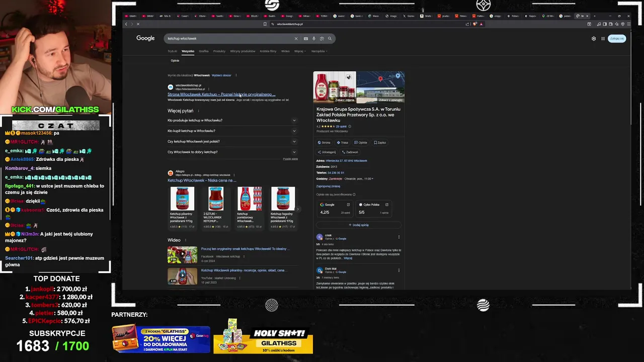644x362 pixels.
Task: Click the Trasa directions button
Action: tap(342, 142)
